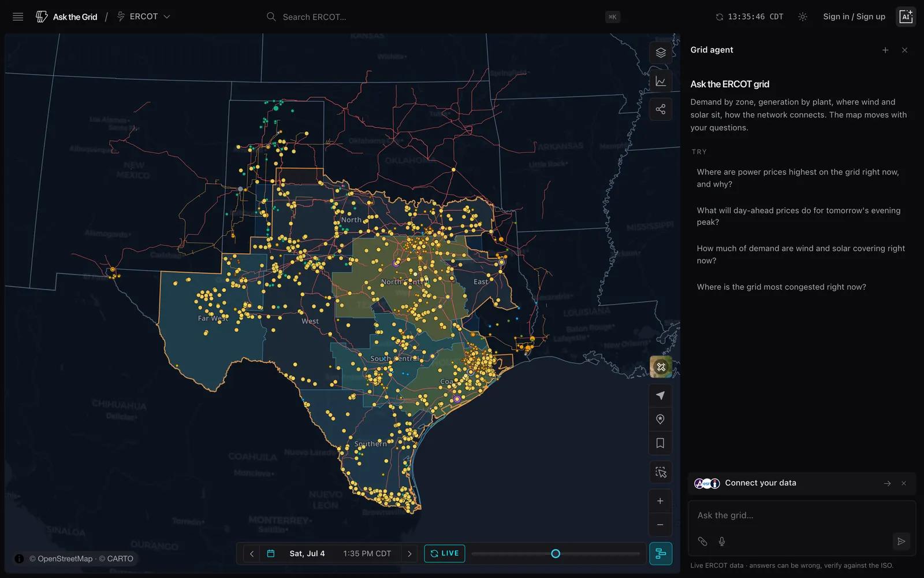The image size is (924, 578).
Task: Click the locate me arrow icon
Action: tap(661, 396)
